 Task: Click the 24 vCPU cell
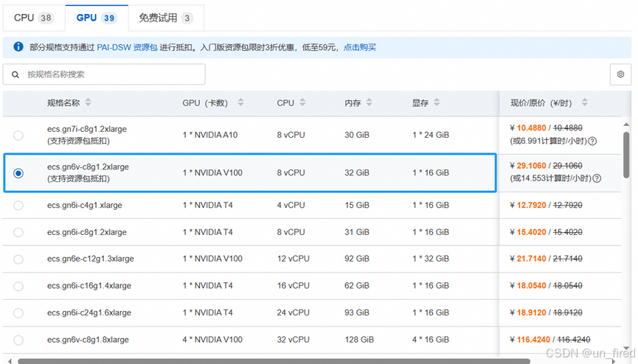pos(294,312)
